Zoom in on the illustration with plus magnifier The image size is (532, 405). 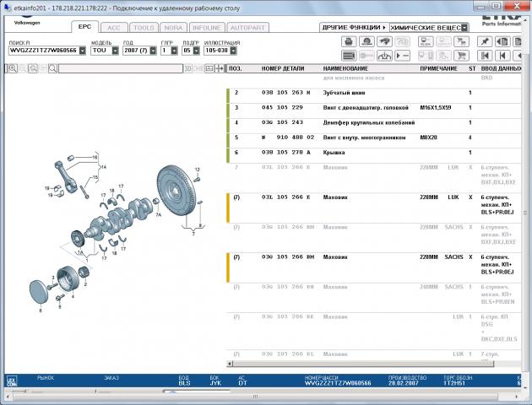click(13, 68)
